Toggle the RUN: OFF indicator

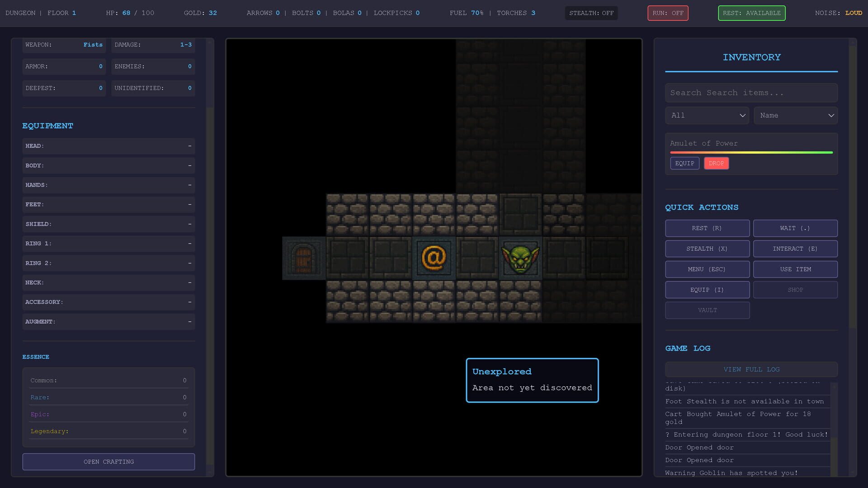668,13
